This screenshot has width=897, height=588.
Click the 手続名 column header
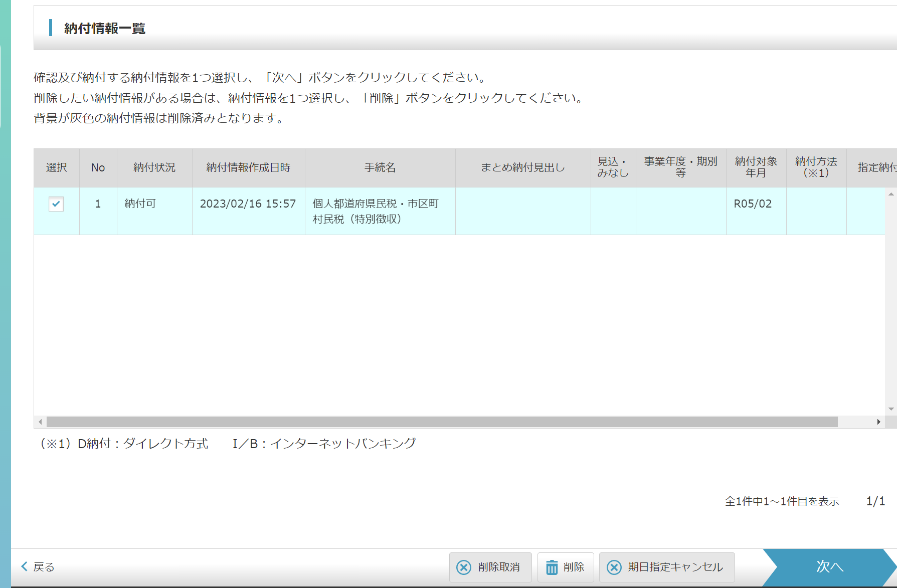(x=380, y=168)
